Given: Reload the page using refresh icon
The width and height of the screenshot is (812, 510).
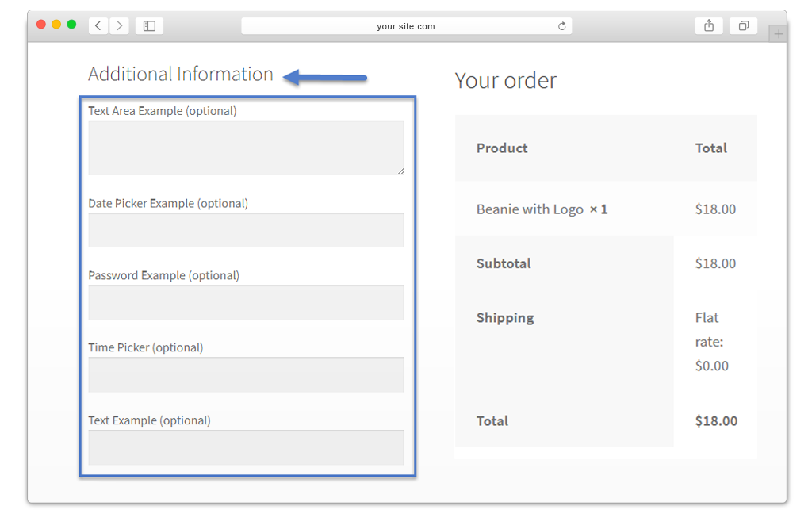Looking at the screenshot, I should point(562,26).
